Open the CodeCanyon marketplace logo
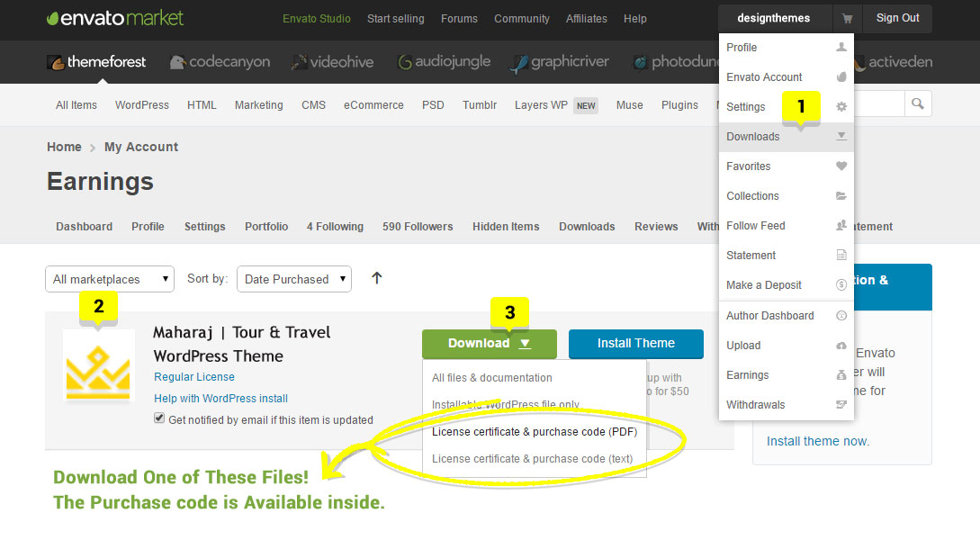 (x=220, y=62)
